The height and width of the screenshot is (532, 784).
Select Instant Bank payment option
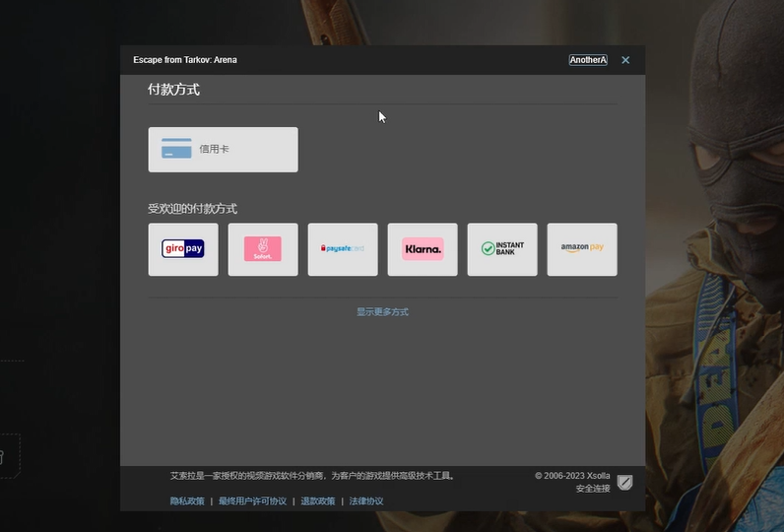[x=502, y=249]
